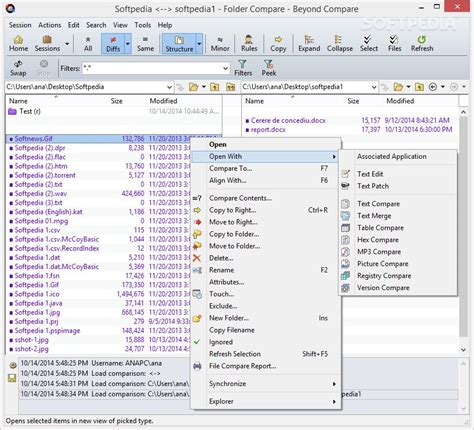Open the Search menu
This screenshot has height=430, width=474.
(96, 25)
